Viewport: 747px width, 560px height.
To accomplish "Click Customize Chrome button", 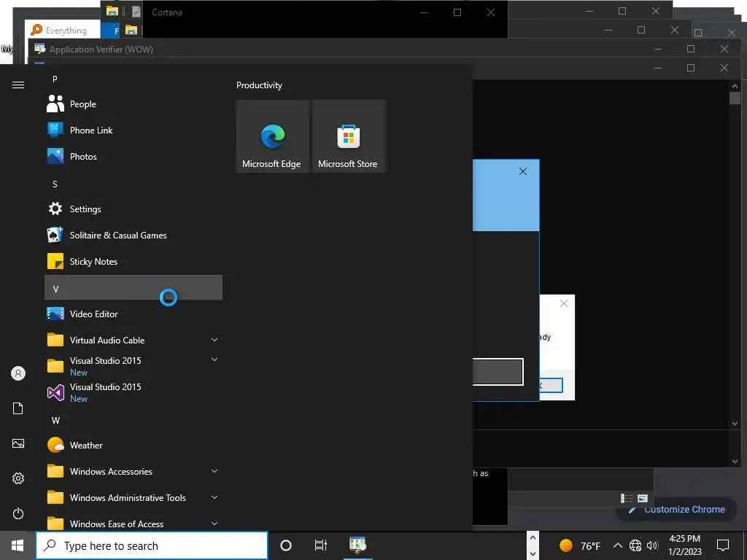I will click(x=676, y=510).
